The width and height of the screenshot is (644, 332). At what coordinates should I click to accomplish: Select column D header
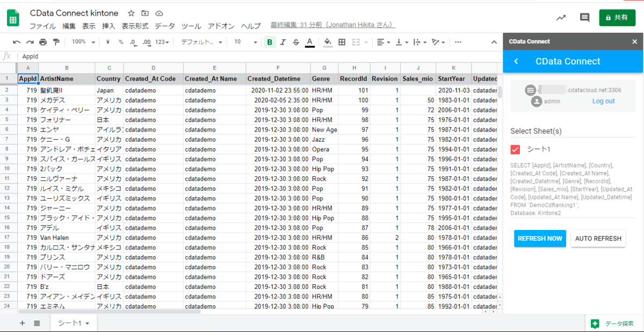(x=153, y=68)
